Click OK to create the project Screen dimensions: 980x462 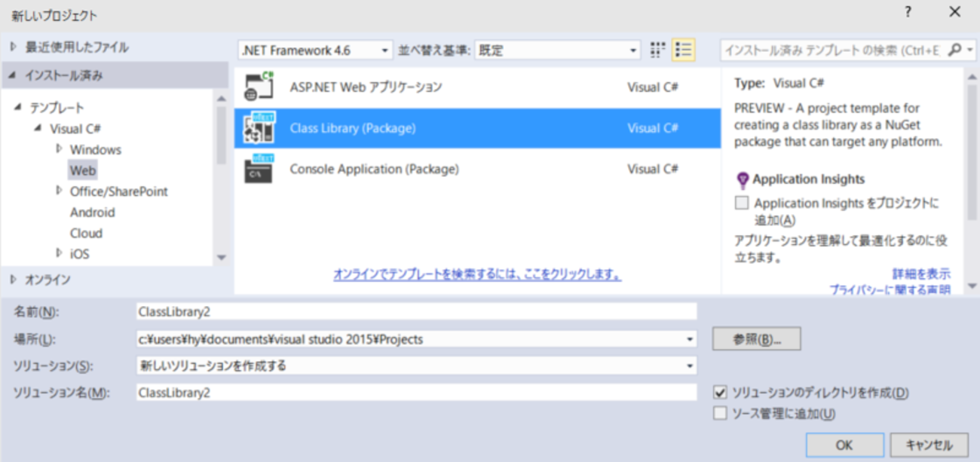(844, 445)
